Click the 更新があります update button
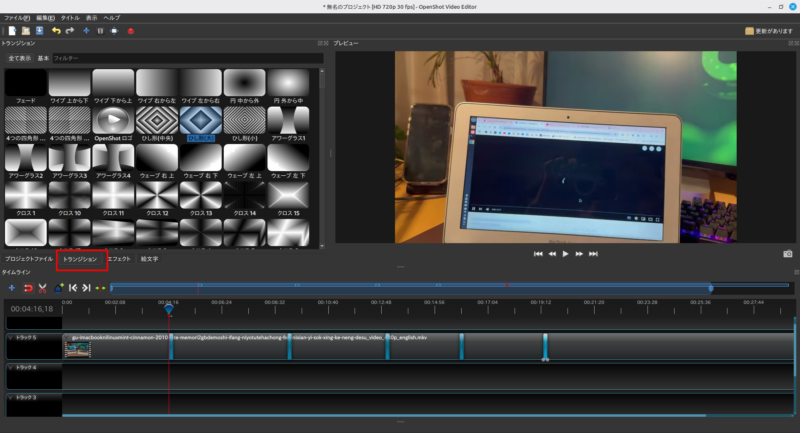The width and height of the screenshot is (800, 433). pyautogui.click(x=768, y=31)
